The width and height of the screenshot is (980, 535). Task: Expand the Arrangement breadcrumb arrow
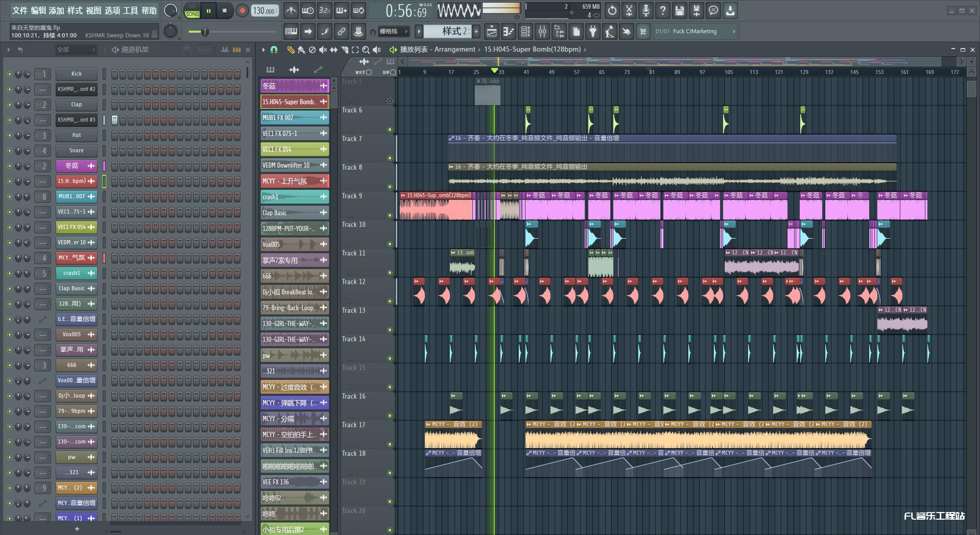(x=480, y=50)
